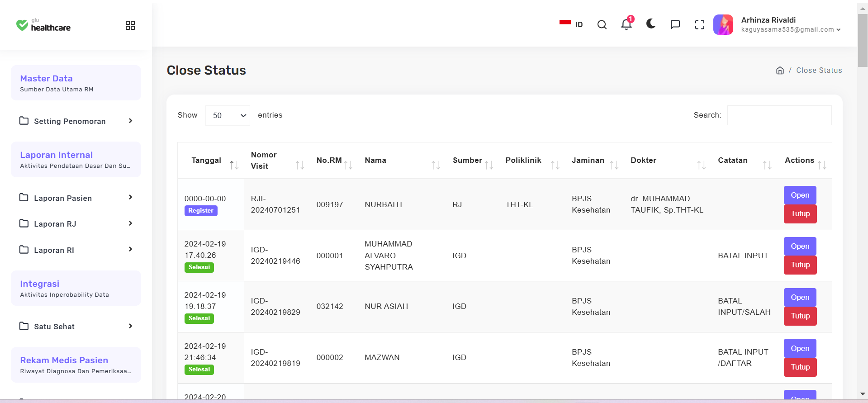Screen dimensions: 868x403
Task: Open the header search magnifier icon
Action: [602, 25]
